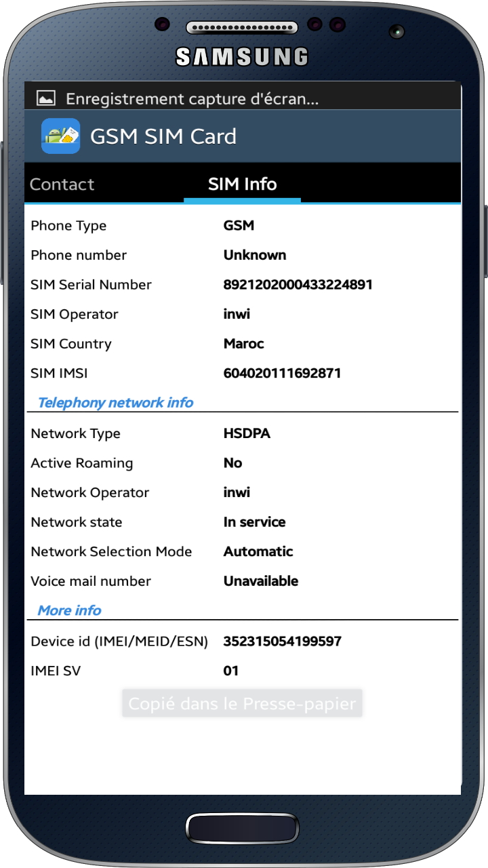Copy serial number 8921202000433224891
The height and width of the screenshot is (868, 488).
(x=298, y=285)
